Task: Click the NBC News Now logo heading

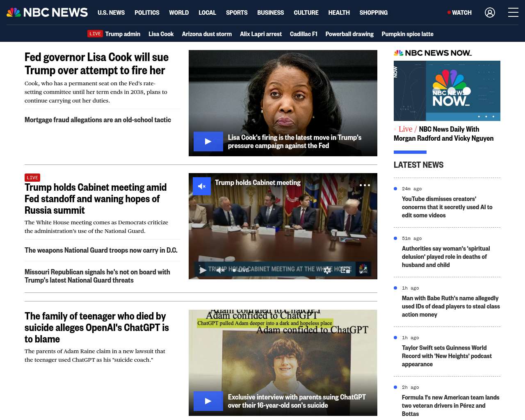Action: click(x=433, y=53)
